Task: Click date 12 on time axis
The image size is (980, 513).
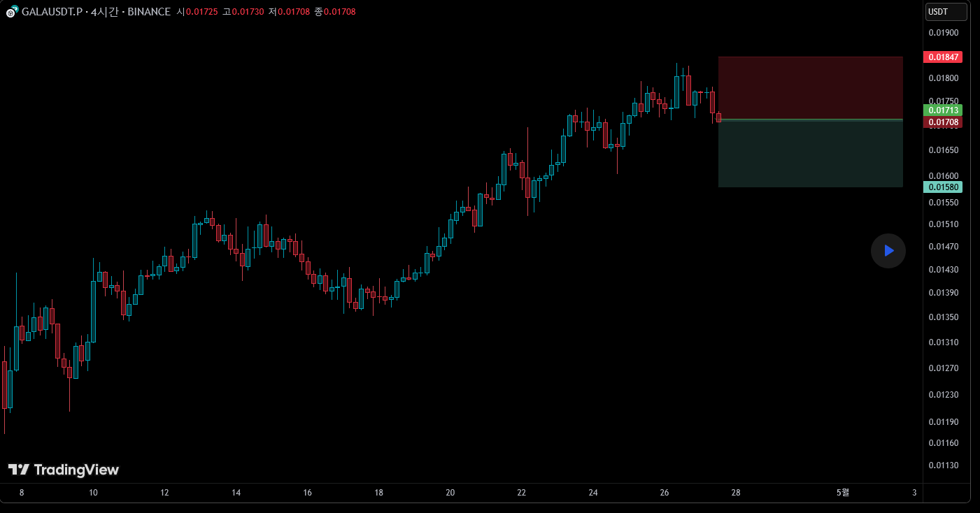Action: (164, 493)
